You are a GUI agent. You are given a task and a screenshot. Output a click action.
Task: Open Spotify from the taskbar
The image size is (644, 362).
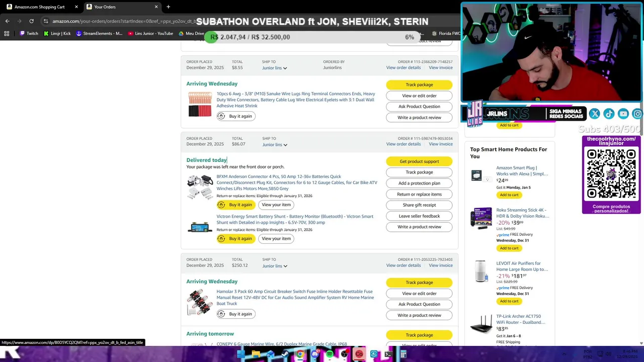(x=330, y=354)
